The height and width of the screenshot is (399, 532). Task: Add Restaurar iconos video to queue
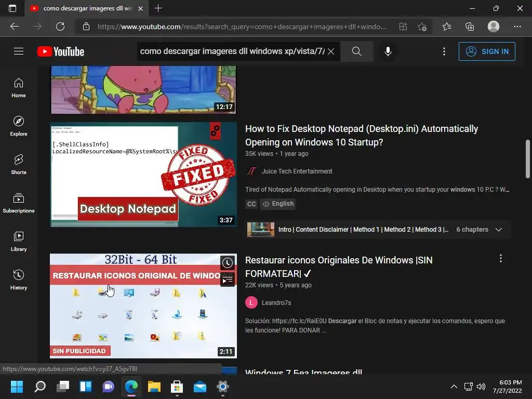point(228,280)
